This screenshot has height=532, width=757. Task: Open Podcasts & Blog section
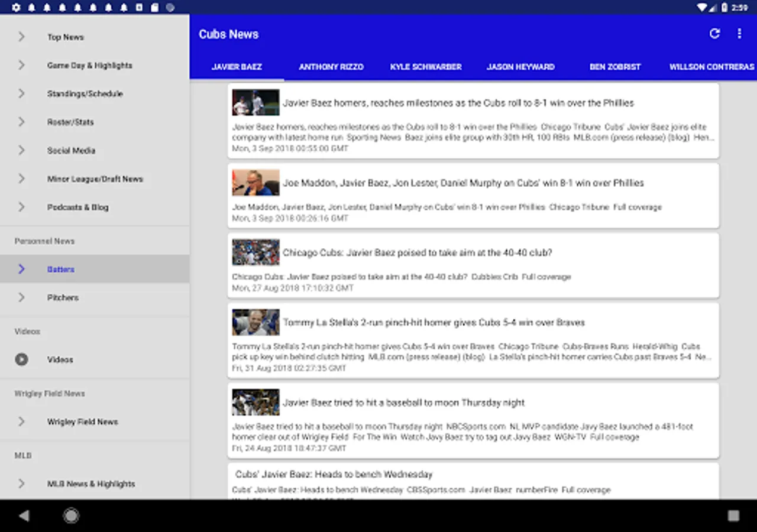95,207
